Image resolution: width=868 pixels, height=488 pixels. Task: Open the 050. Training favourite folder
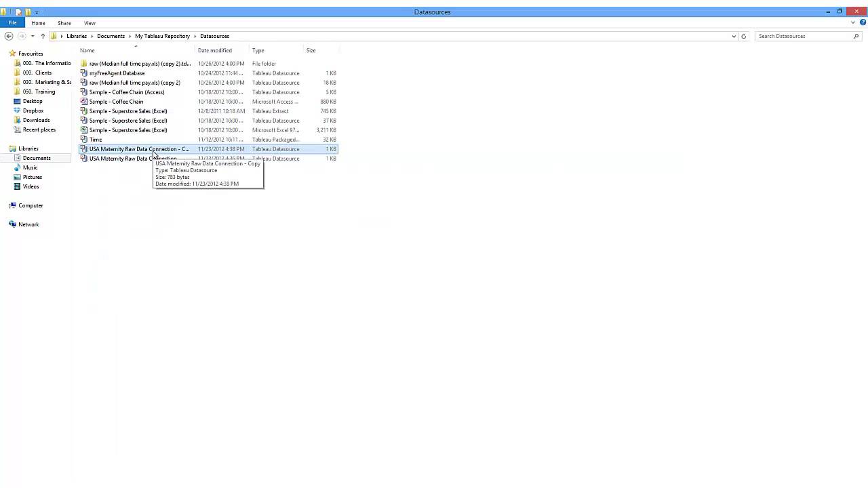point(39,91)
